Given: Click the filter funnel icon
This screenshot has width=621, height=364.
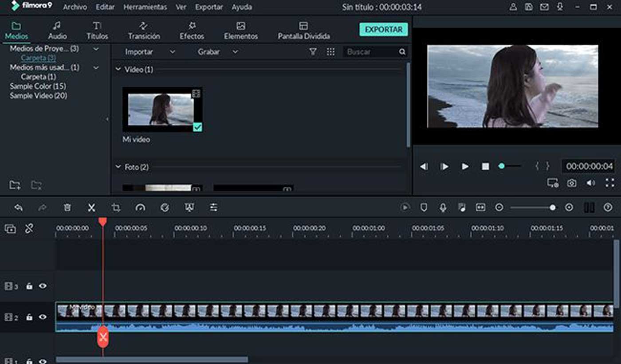Looking at the screenshot, I should (313, 52).
